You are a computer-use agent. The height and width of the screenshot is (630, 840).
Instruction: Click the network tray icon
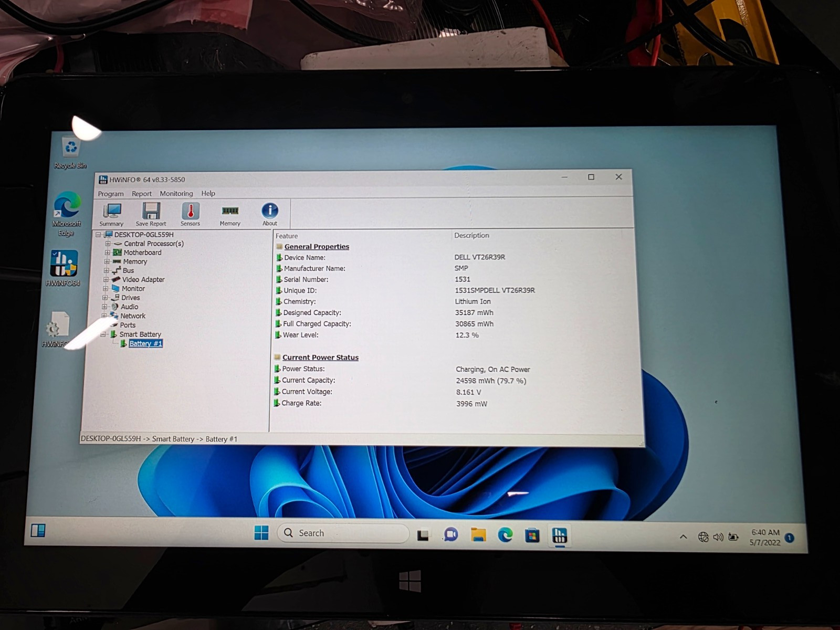pos(703,537)
